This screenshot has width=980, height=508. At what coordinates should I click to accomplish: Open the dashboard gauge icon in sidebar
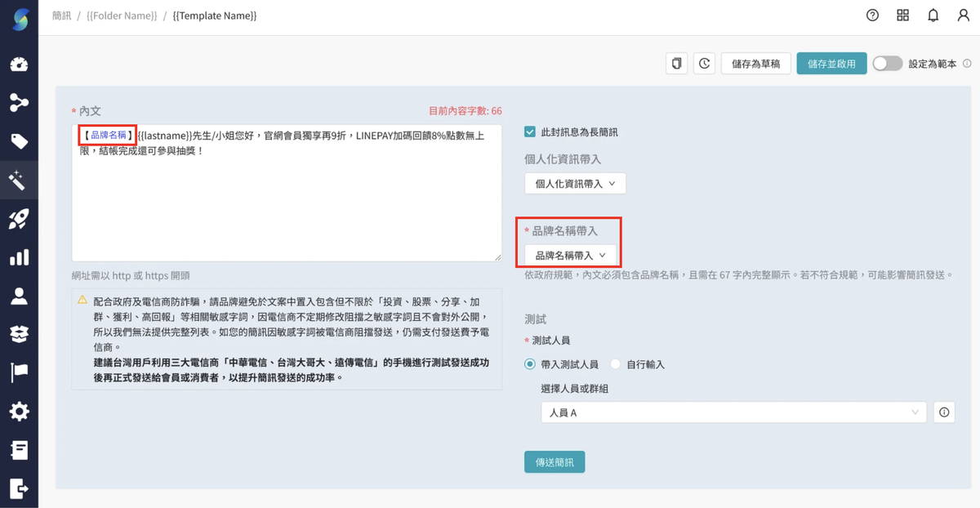coord(19,65)
